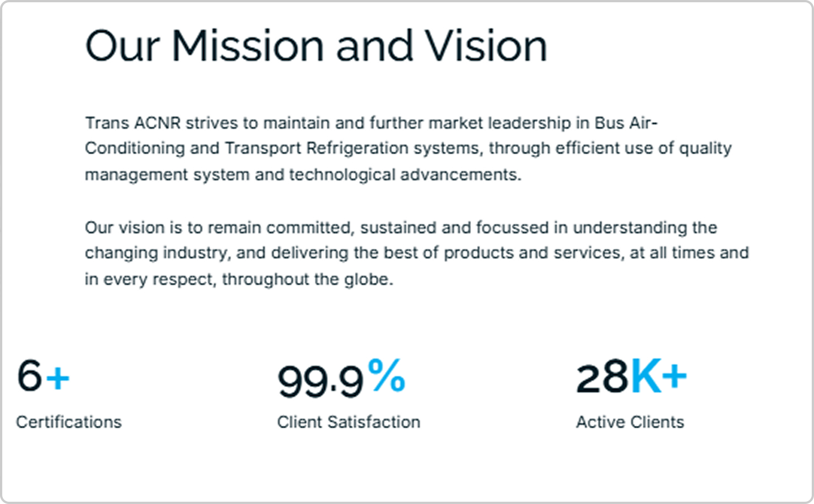
Task: Click the Certifications label
Action: click(69, 422)
